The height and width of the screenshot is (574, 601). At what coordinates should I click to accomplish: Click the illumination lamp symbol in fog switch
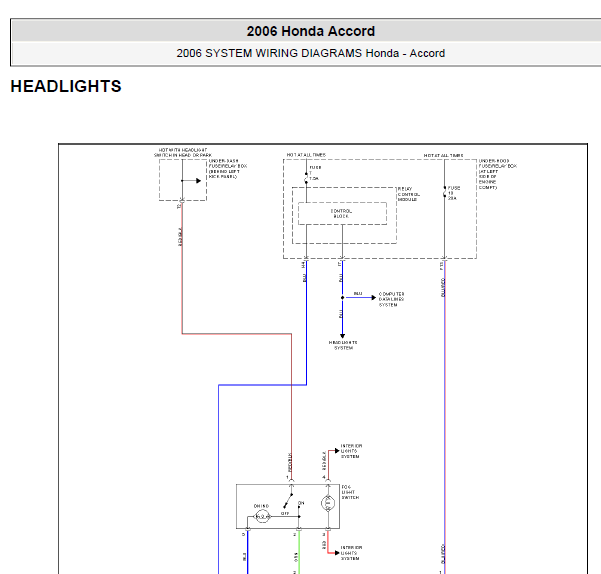click(x=328, y=503)
